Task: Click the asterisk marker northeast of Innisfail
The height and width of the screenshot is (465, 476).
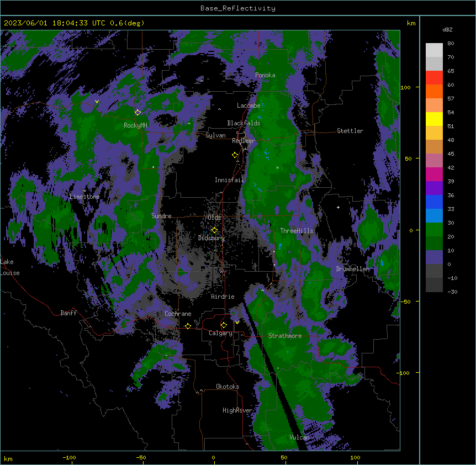Action: [x=277, y=167]
